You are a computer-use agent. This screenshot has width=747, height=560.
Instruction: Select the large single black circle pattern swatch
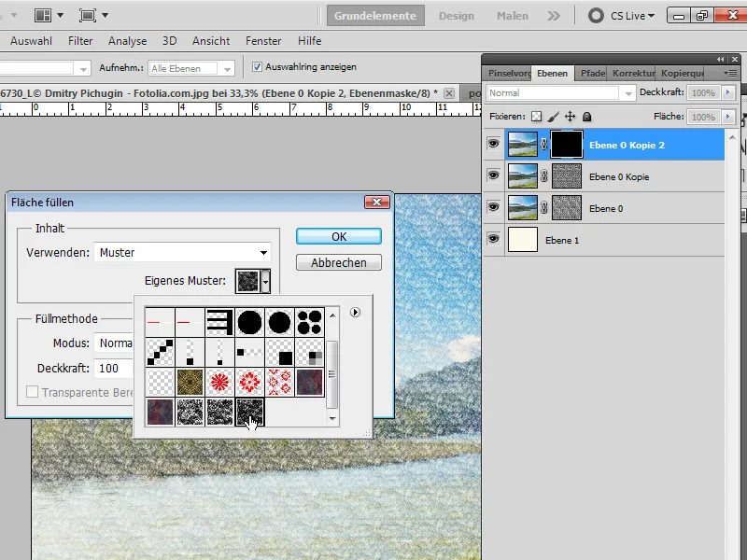point(249,322)
